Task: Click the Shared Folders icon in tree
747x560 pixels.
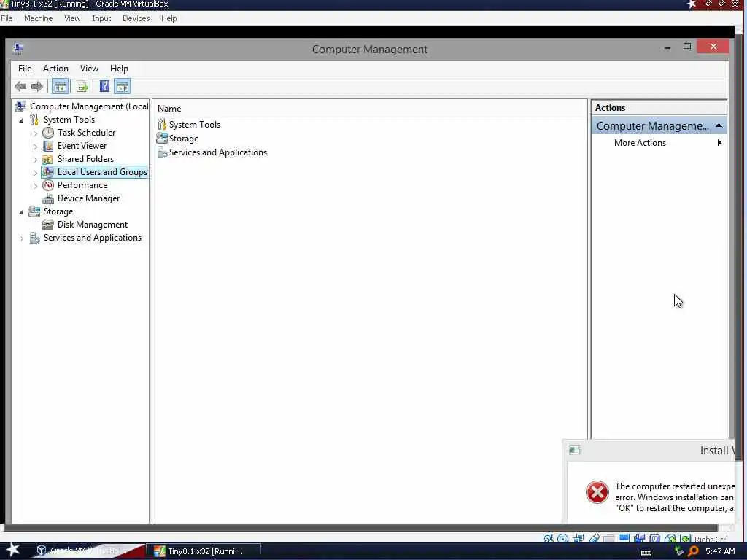Action: (x=47, y=159)
